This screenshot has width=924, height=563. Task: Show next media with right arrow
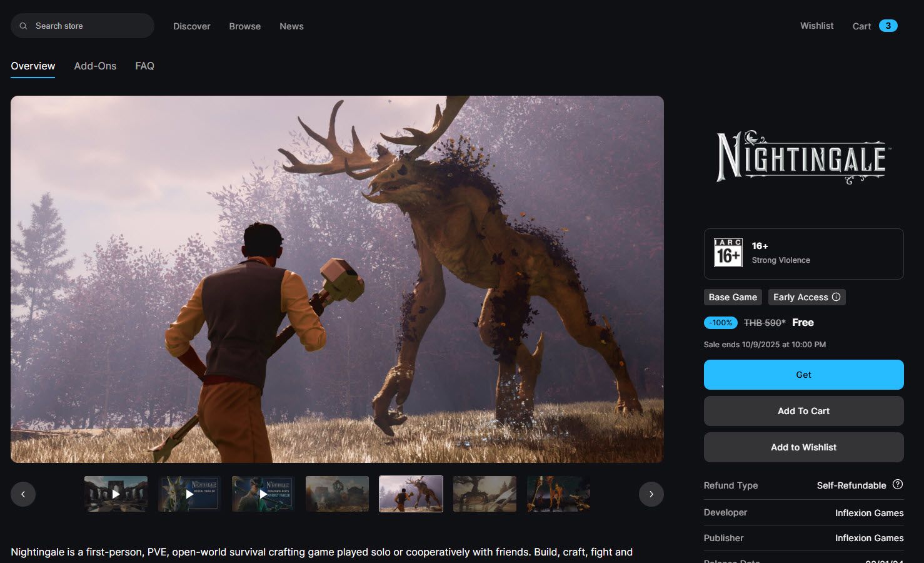(651, 494)
